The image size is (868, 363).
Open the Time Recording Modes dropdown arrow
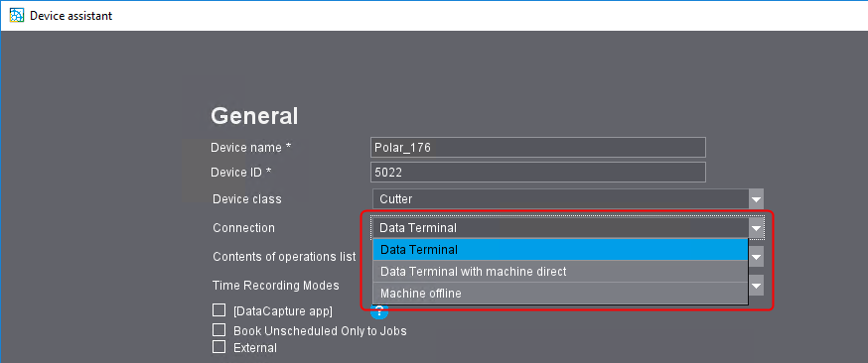[x=756, y=286]
